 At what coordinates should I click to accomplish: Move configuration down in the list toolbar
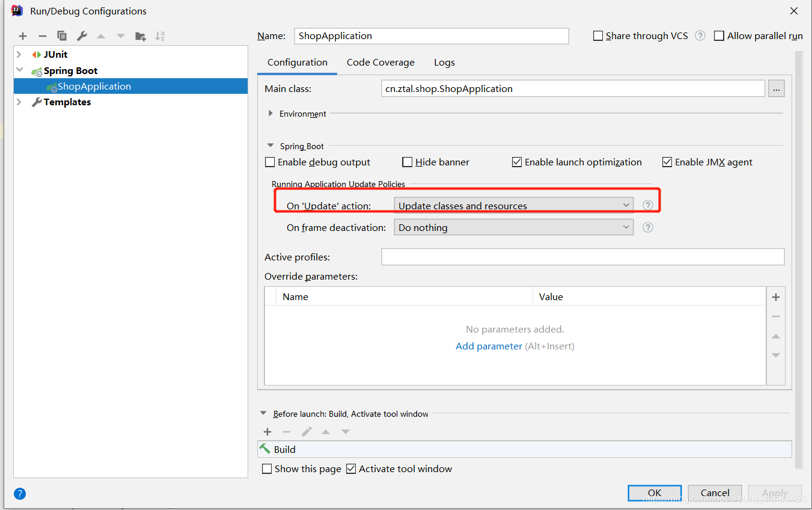[121, 36]
